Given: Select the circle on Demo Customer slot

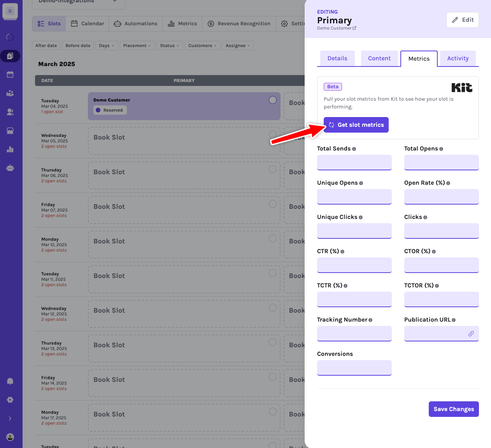Looking at the screenshot, I should 273,100.
